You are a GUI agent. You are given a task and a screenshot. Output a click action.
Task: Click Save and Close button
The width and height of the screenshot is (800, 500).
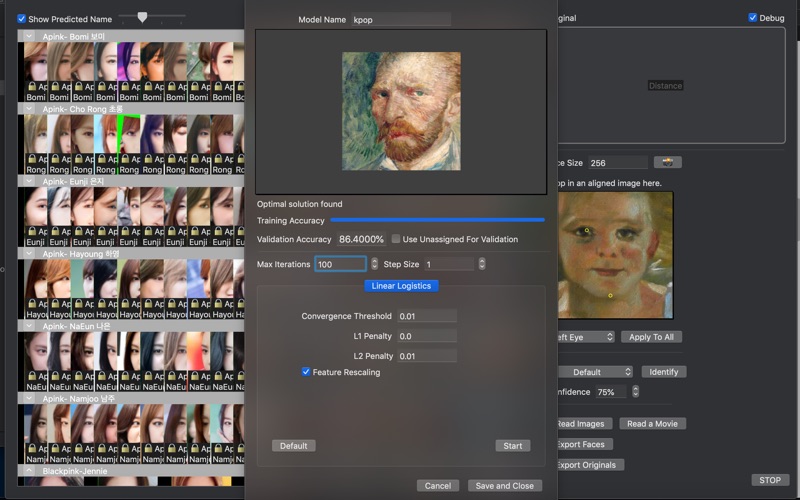pos(505,486)
